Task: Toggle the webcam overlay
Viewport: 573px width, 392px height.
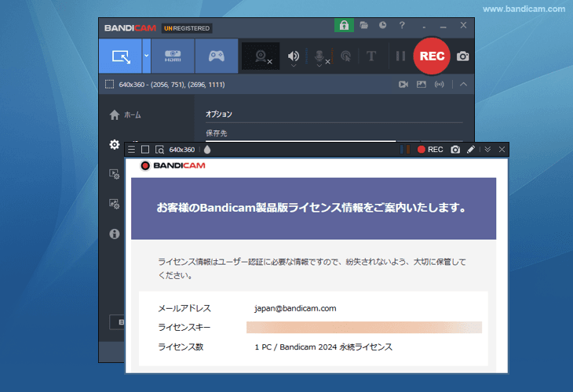Action: (x=261, y=56)
